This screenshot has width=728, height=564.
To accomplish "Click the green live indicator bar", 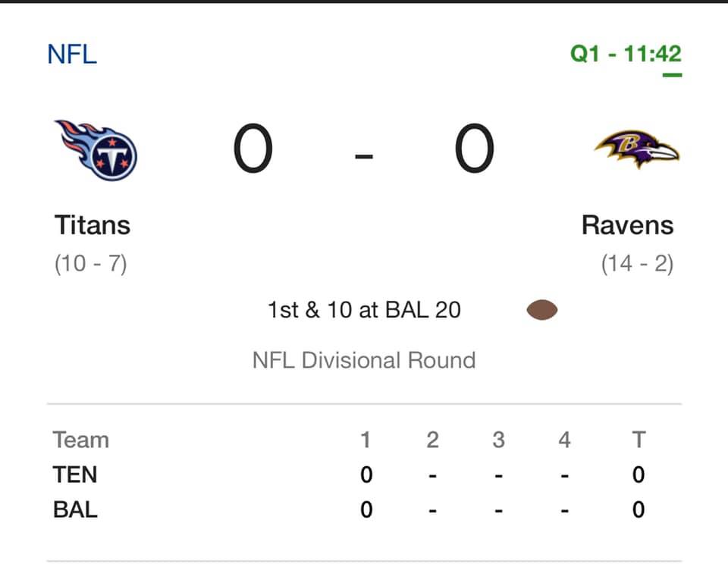I will 672,75.
